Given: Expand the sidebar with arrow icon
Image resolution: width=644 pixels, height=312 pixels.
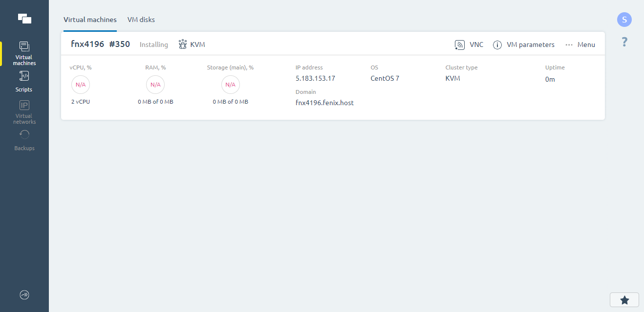Looking at the screenshot, I should [x=24, y=295].
